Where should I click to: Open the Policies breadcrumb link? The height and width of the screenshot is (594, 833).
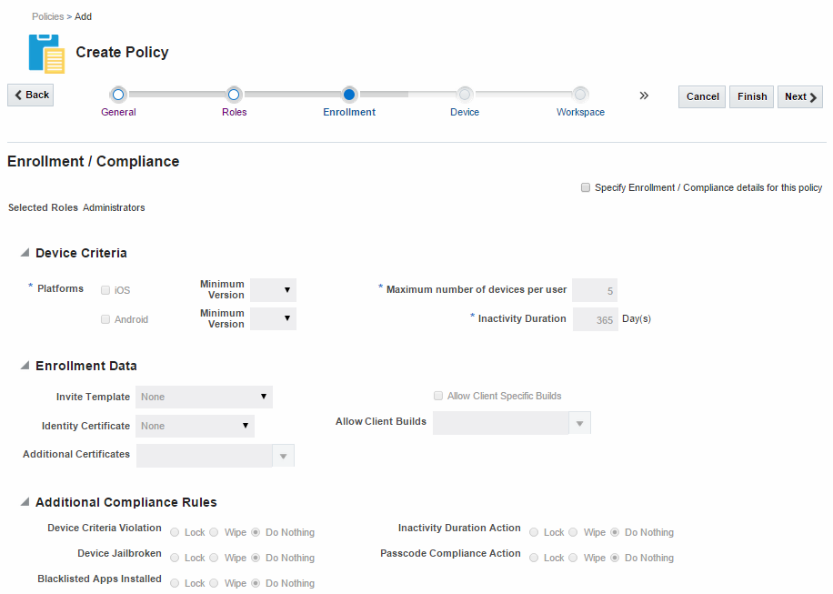coord(47,16)
